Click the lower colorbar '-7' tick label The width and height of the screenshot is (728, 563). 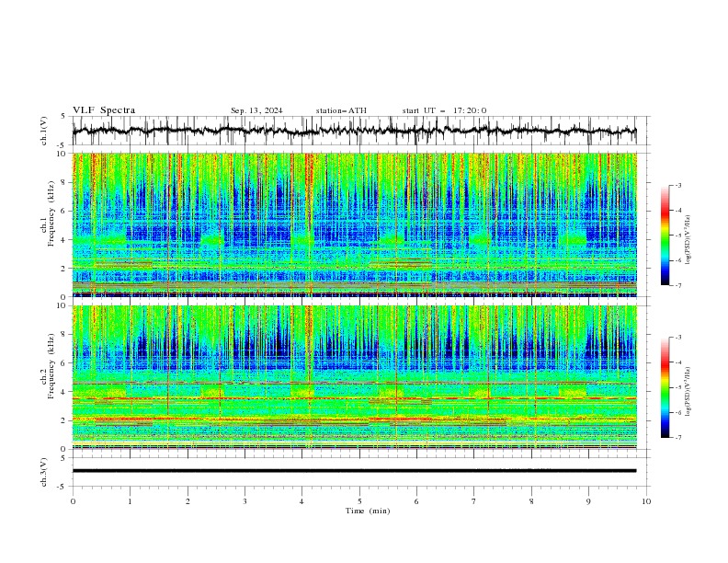(677, 438)
